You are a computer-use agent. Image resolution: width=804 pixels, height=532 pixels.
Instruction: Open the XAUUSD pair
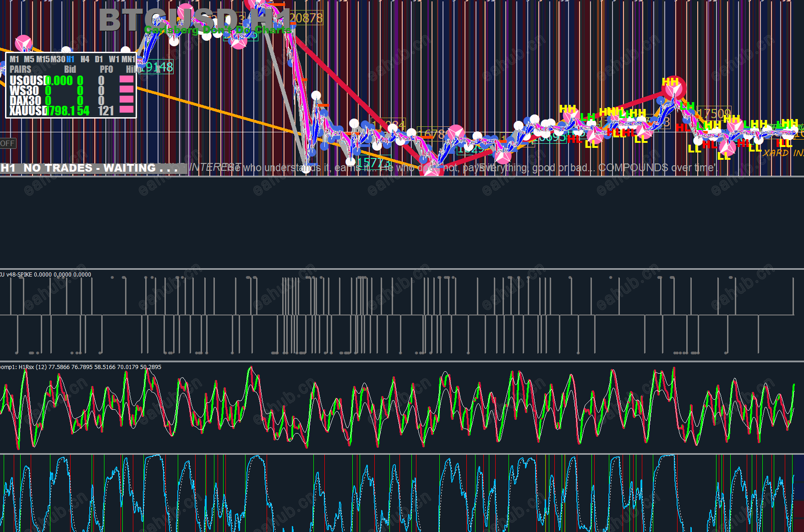28,111
